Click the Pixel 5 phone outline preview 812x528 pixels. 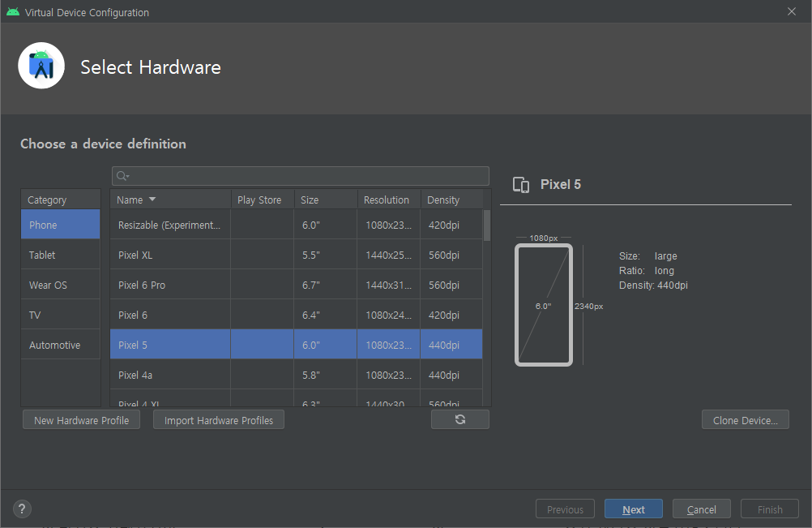(x=544, y=305)
